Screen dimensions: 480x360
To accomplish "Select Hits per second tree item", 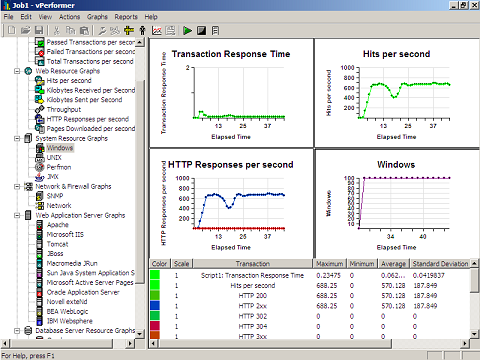I will (69, 81).
